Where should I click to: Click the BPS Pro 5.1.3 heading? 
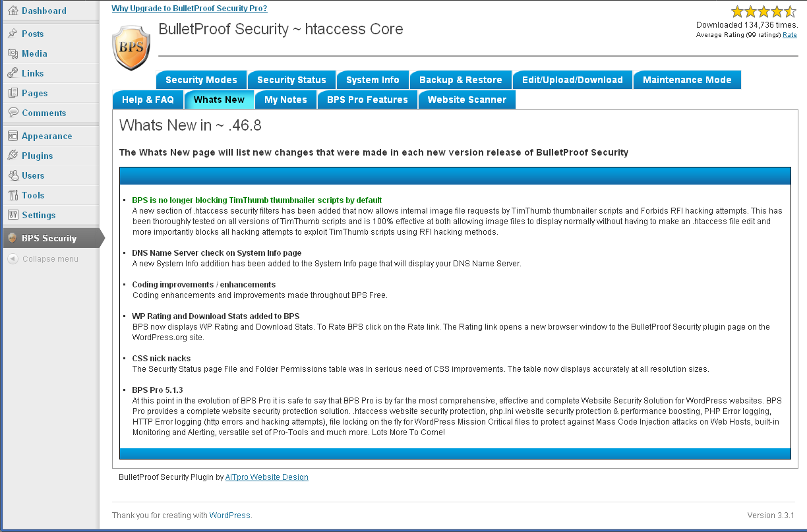pos(158,390)
